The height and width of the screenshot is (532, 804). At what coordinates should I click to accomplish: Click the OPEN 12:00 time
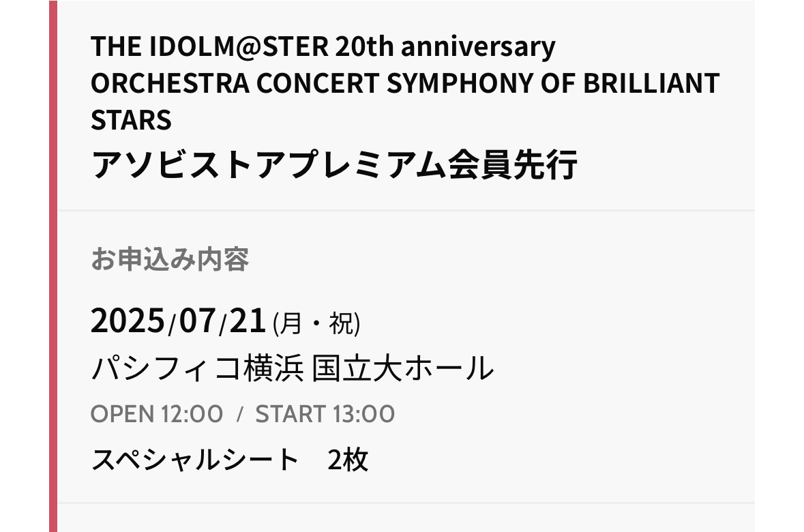[x=157, y=414]
